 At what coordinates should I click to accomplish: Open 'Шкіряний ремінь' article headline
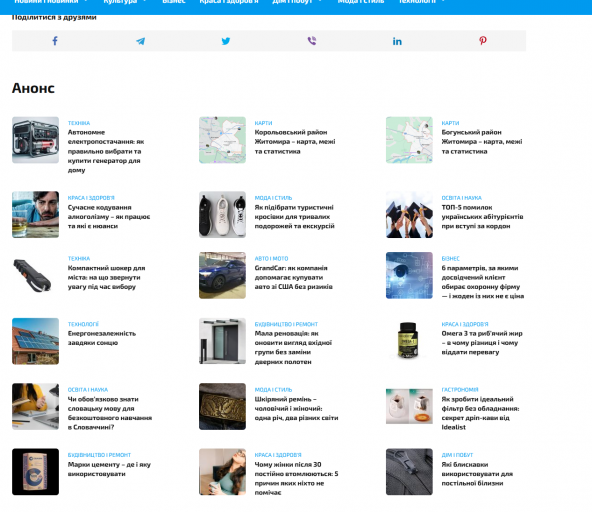click(x=296, y=408)
